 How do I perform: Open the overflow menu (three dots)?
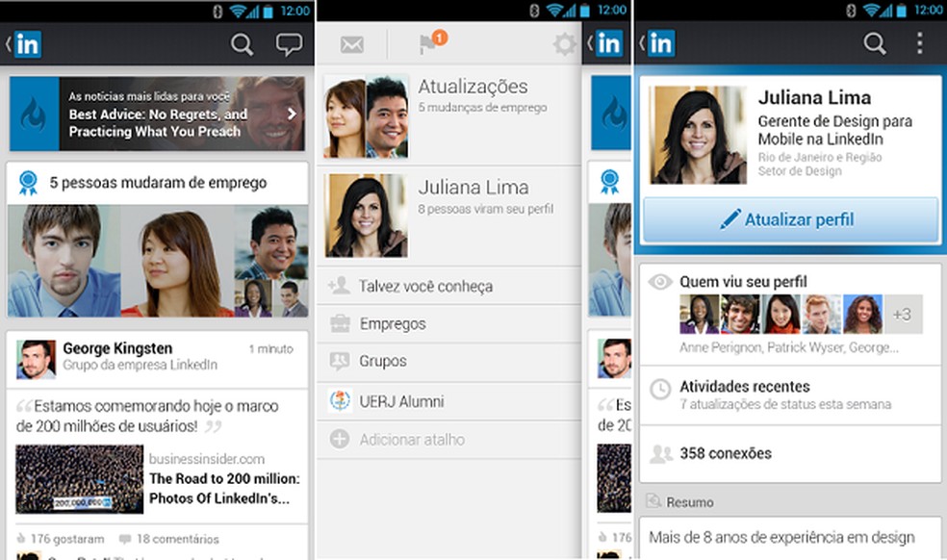921,43
